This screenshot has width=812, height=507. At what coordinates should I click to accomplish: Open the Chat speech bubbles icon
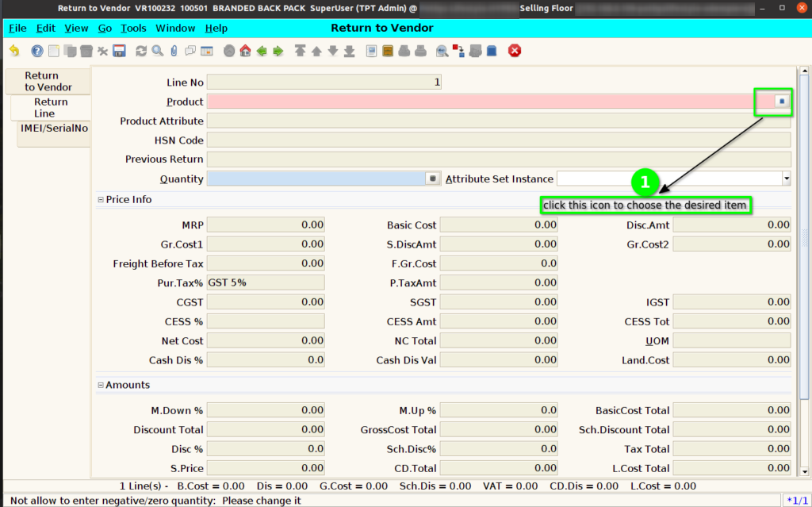(190, 51)
